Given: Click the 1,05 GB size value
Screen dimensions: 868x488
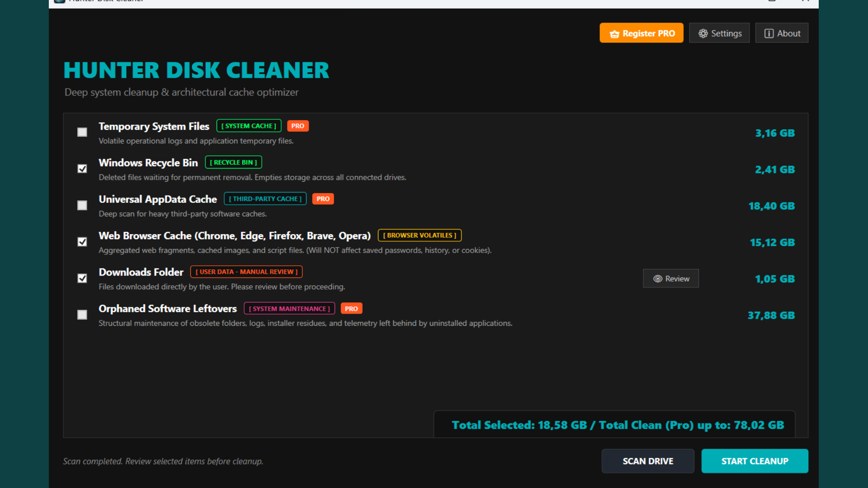Looking at the screenshot, I should click(775, 279).
